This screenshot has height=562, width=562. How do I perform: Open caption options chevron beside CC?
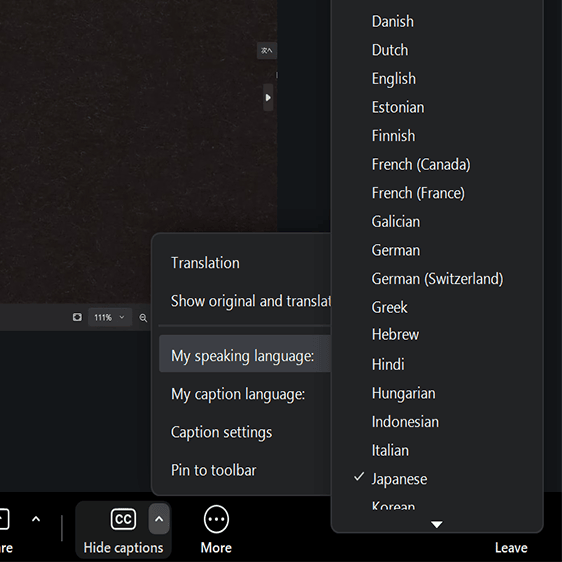click(x=159, y=519)
